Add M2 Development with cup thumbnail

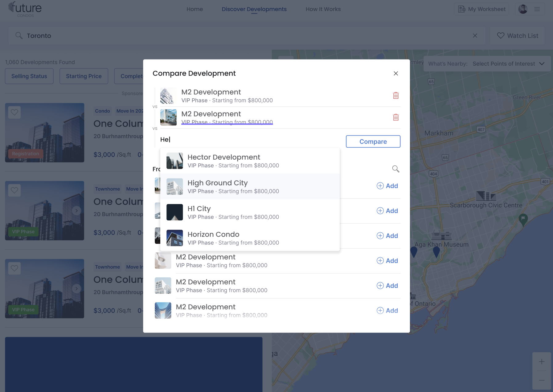pos(387,261)
